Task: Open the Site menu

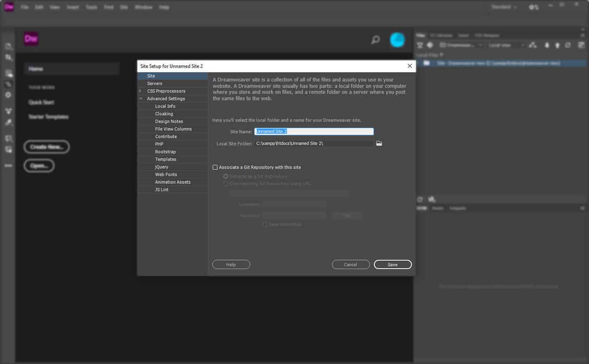Action: tap(123, 7)
